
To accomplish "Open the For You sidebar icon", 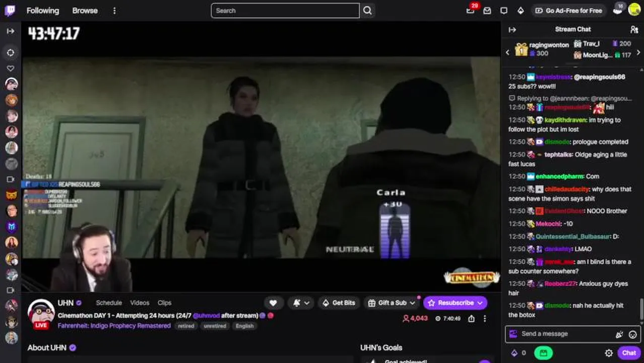I will (x=11, y=52).
